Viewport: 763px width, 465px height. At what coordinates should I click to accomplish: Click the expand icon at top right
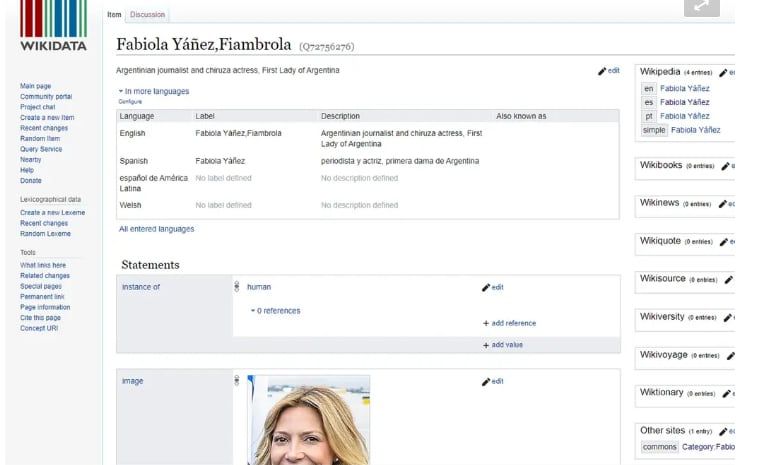tap(702, 7)
